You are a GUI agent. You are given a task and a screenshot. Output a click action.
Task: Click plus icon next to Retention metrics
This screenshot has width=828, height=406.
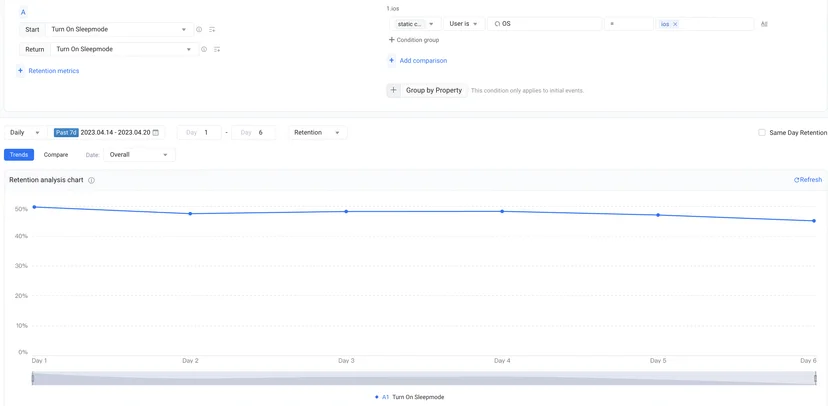21,71
